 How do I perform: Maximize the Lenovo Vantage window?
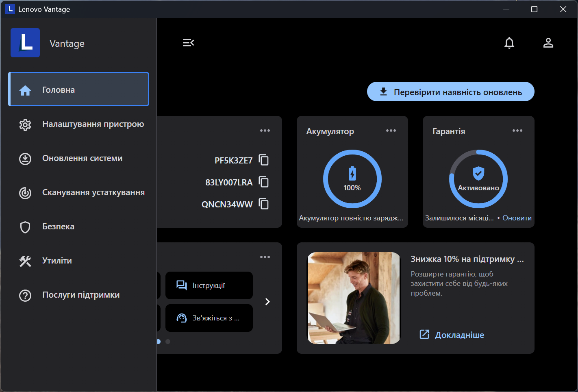click(x=535, y=9)
